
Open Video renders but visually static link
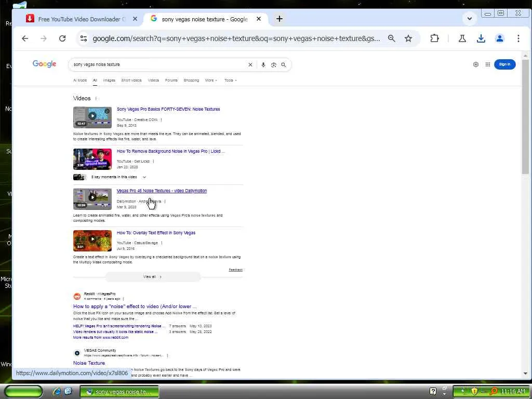tap(115, 332)
